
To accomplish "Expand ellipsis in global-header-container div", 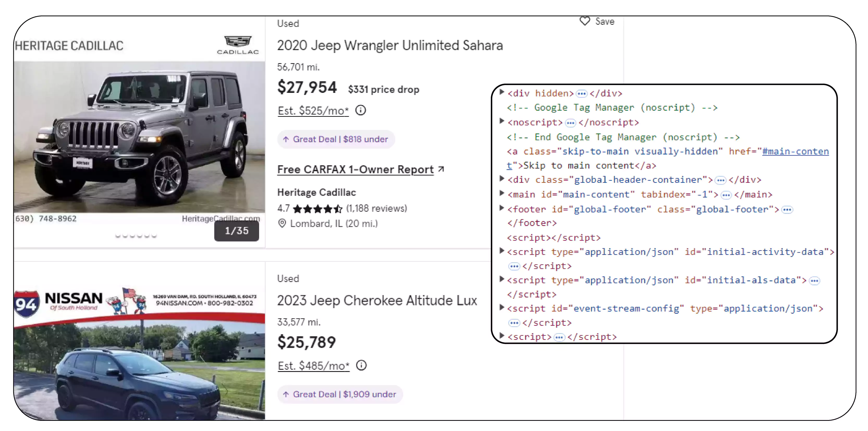I will click(x=720, y=181).
